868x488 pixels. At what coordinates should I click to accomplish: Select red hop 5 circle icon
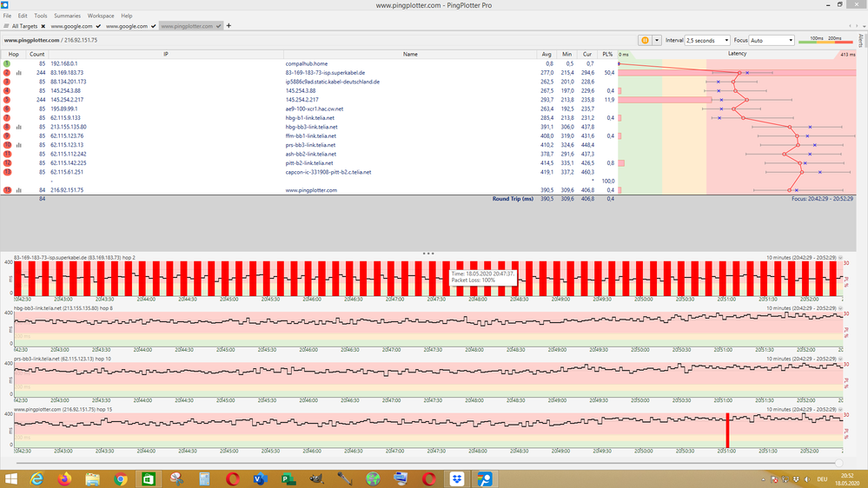7,100
